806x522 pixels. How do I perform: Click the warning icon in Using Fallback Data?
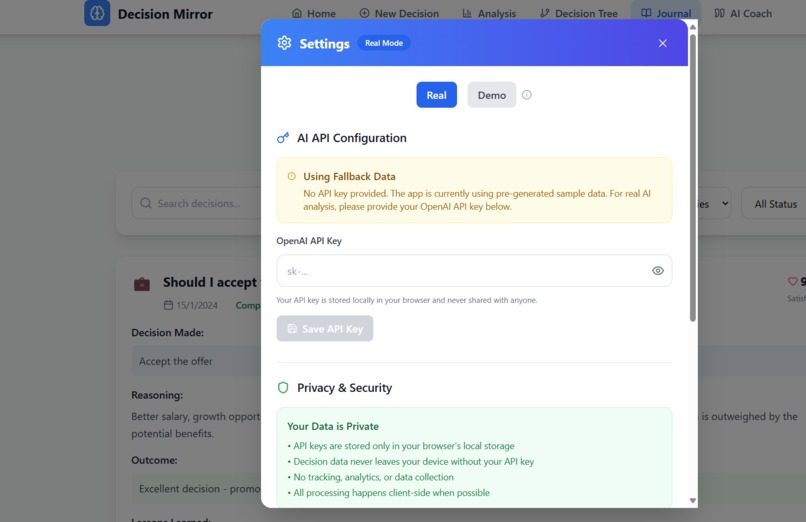click(x=291, y=176)
